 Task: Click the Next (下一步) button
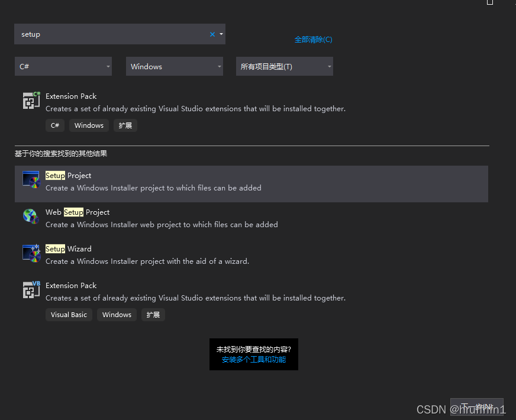click(477, 407)
